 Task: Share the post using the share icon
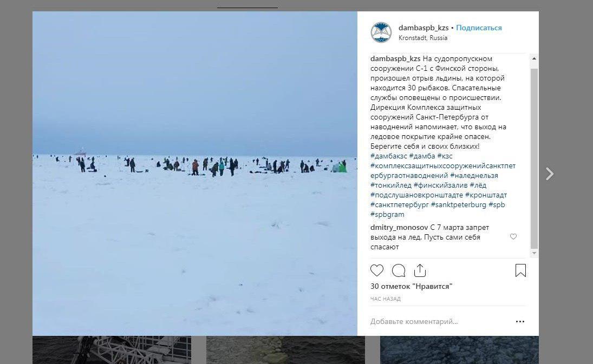420,270
